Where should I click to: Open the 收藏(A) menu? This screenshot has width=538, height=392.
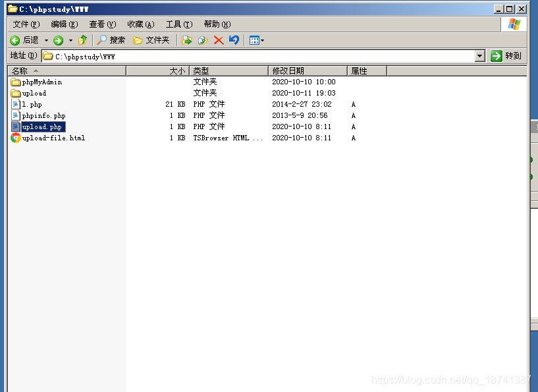pyautogui.click(x=141, y=24)
